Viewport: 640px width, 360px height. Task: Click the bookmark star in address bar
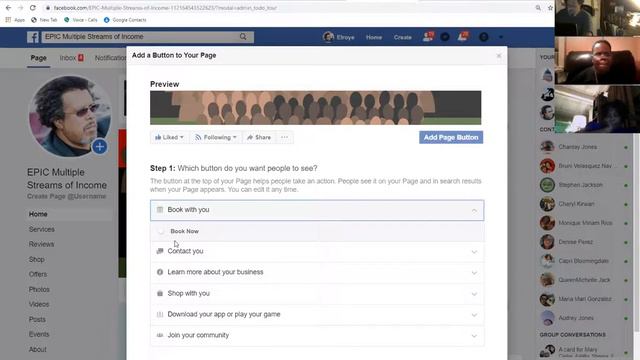coord(550,8)
